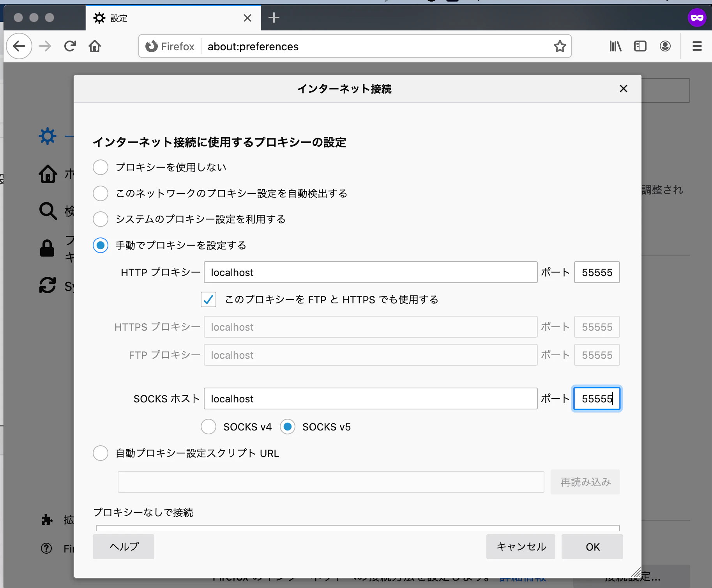
Task: Click the 設定 browser tab
Action: tap(173, 18)
